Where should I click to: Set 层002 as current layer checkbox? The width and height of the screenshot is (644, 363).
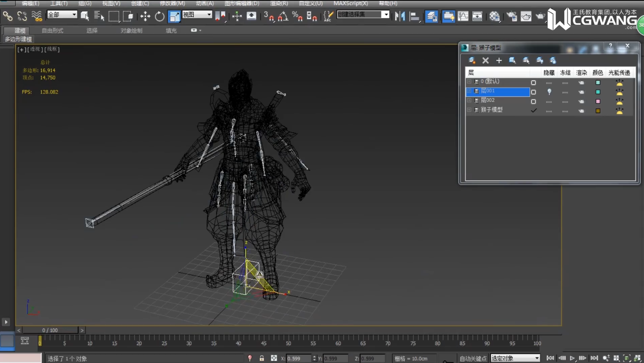(x=533, y=101)
